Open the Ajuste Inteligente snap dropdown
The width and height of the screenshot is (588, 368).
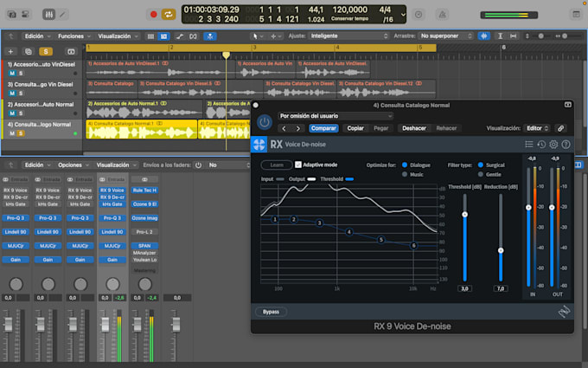[349, 36]
